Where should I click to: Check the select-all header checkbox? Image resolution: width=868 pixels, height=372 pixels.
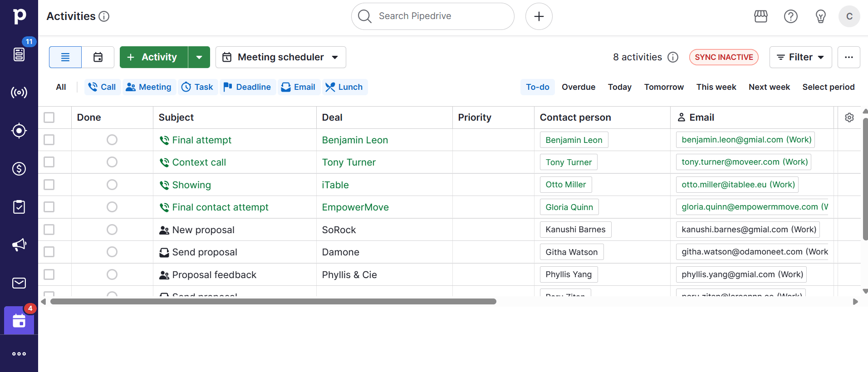click(49, 117)
